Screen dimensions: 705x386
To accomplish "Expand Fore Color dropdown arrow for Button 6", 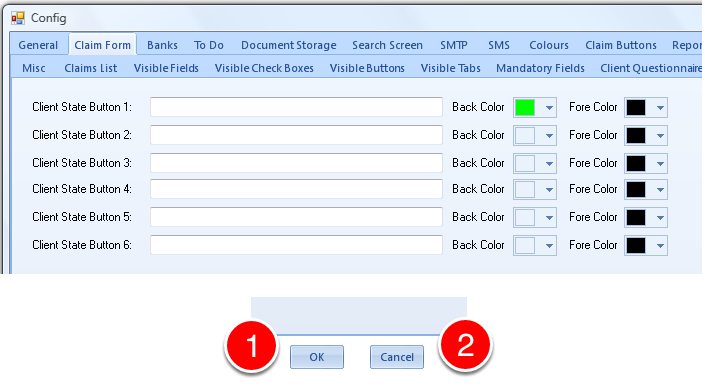I will click(x=660, y=246).
